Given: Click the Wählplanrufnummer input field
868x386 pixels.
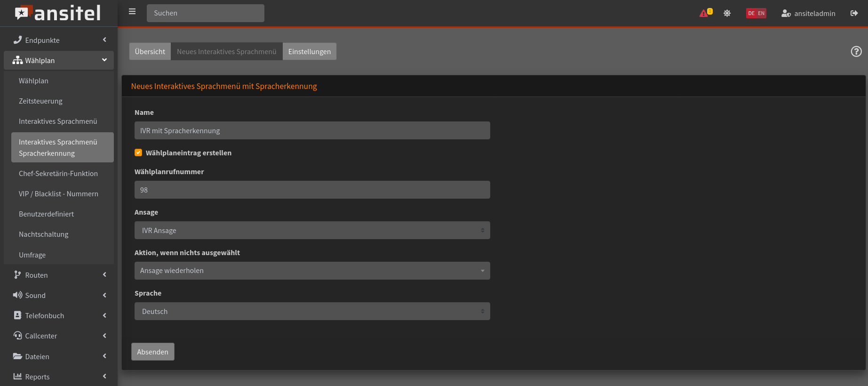Looking at the screenshot, I should (312, 190).
